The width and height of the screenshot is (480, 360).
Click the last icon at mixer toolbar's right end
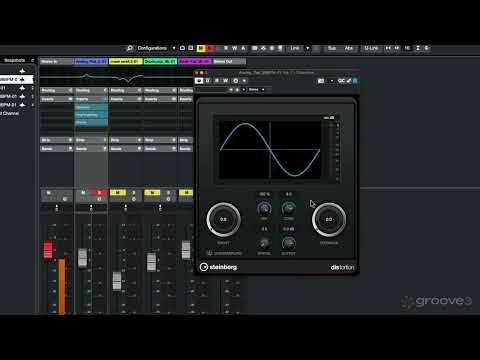(x=427, y=48)
